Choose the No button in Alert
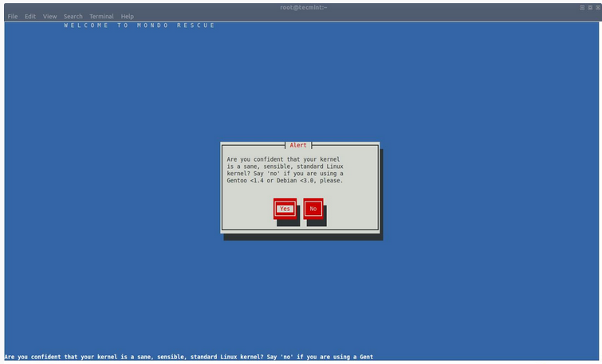 (x=313, y=209)
